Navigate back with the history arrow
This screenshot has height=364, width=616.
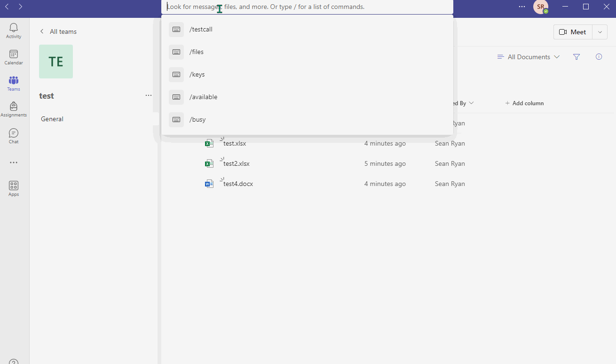7,7
